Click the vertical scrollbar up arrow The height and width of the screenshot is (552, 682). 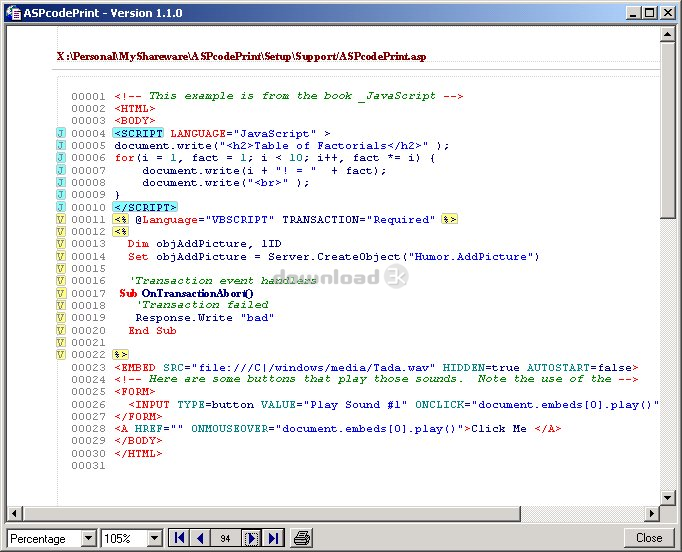click(667, 34)
